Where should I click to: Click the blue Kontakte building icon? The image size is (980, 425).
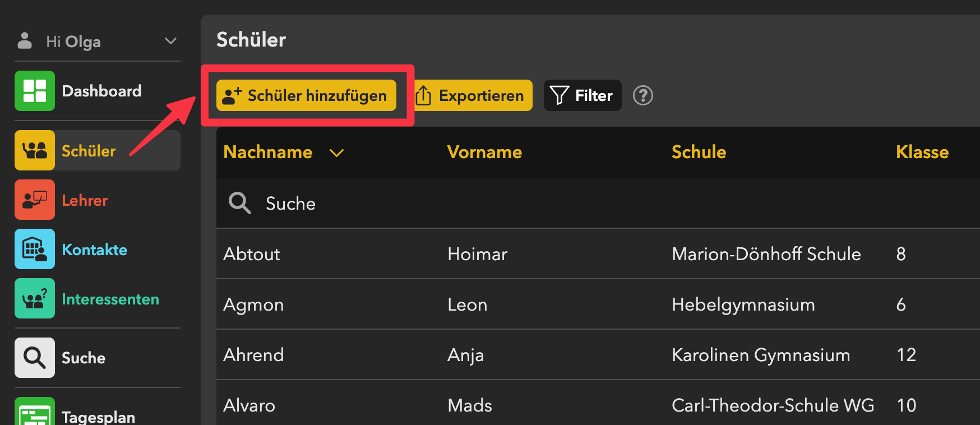35,249
